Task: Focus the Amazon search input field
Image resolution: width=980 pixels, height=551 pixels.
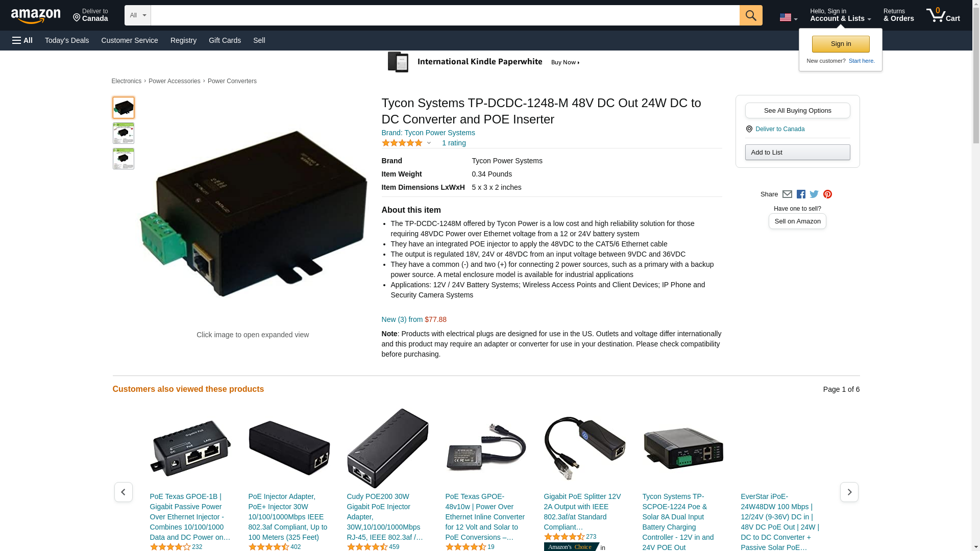Action: point(445,15)
